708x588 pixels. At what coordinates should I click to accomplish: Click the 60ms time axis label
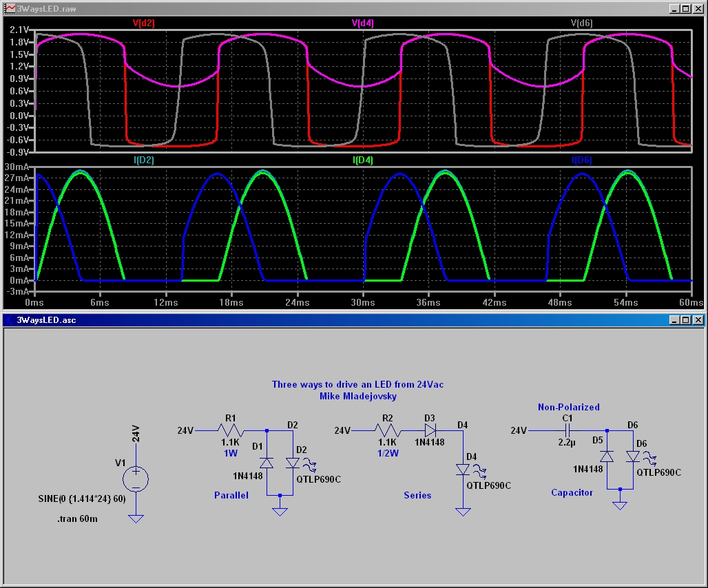pyautogui.click(x=691, y=302)
